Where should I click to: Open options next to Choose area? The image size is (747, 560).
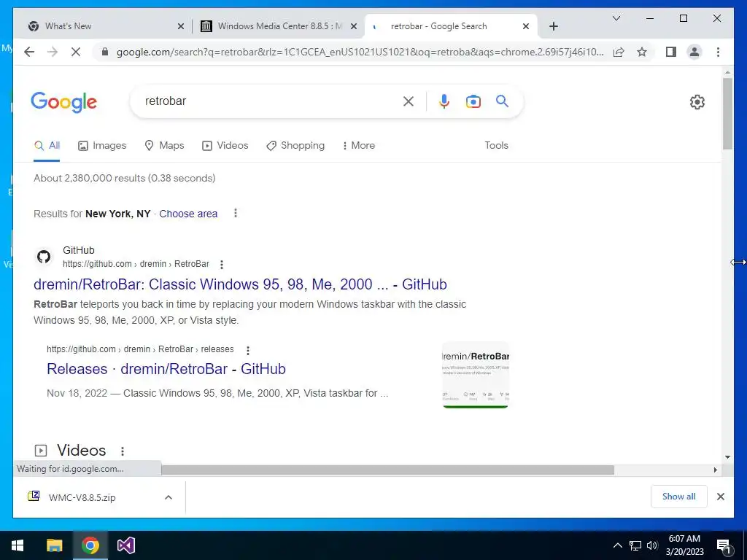pos(236,214)
